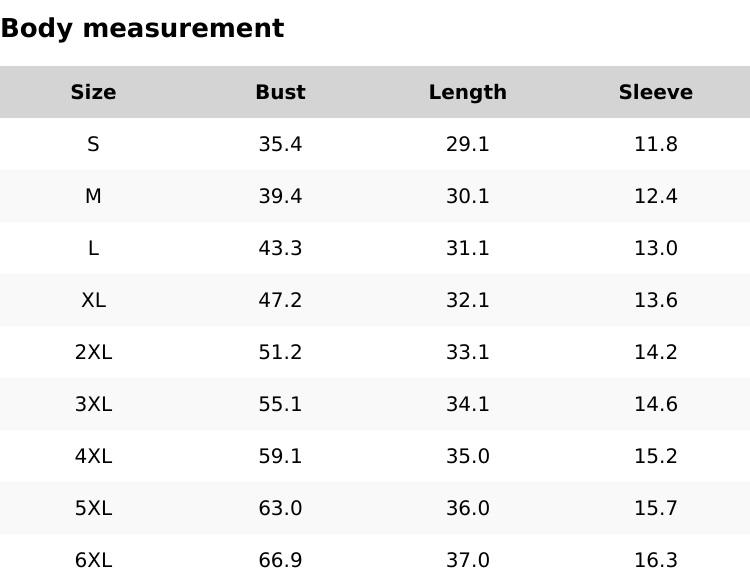Select the 16.3 sleeve value
Screen dimensions: 750x586
655,560
